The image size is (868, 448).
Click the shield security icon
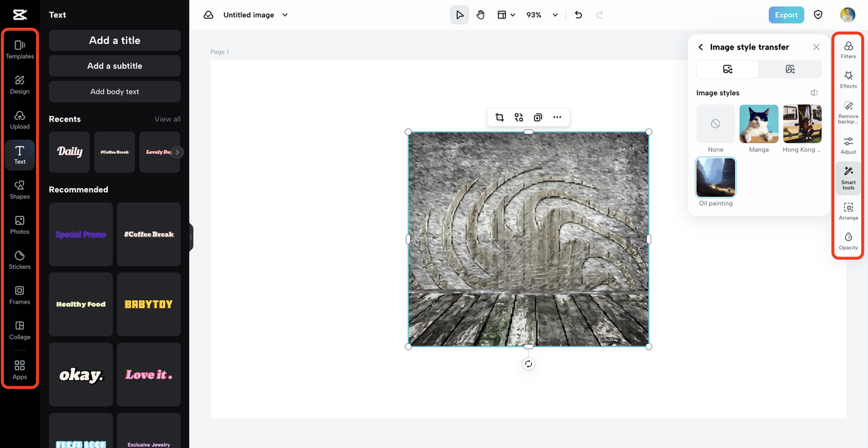pos(818,15)
